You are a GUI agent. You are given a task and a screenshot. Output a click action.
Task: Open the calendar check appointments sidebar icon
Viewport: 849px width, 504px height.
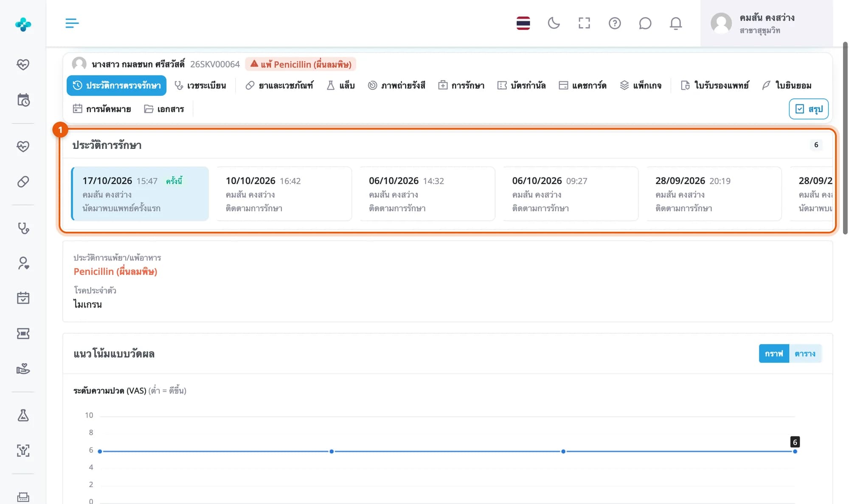pyautogui.click(x=23, y=298)
